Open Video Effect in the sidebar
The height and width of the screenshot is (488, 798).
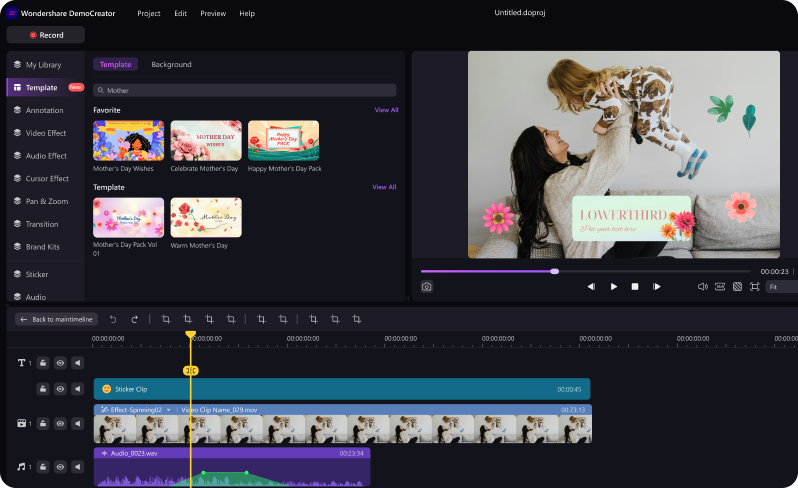[45, 133]
